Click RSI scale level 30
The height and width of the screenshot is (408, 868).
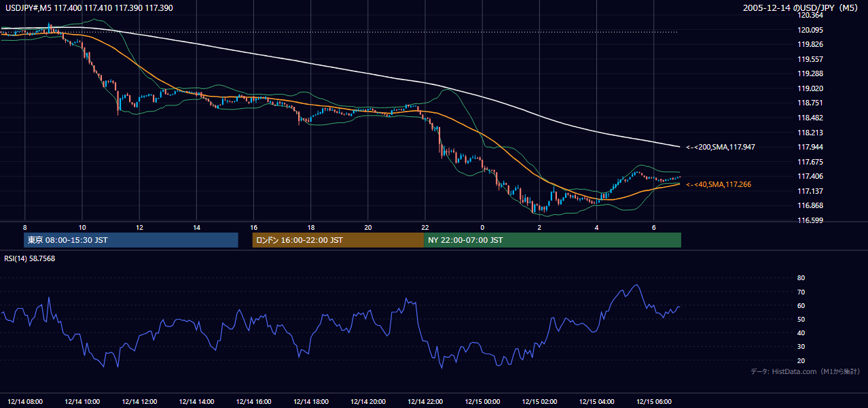coord(801,347)
